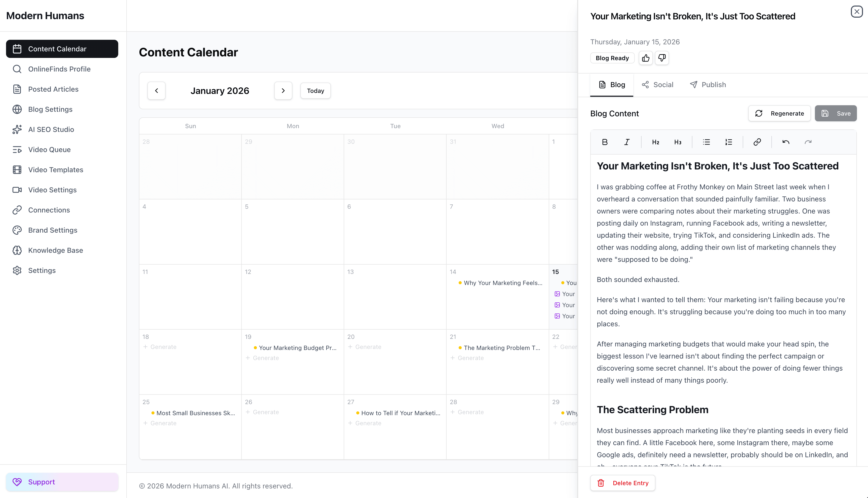Open Blog Settings page

click(62, 109)
